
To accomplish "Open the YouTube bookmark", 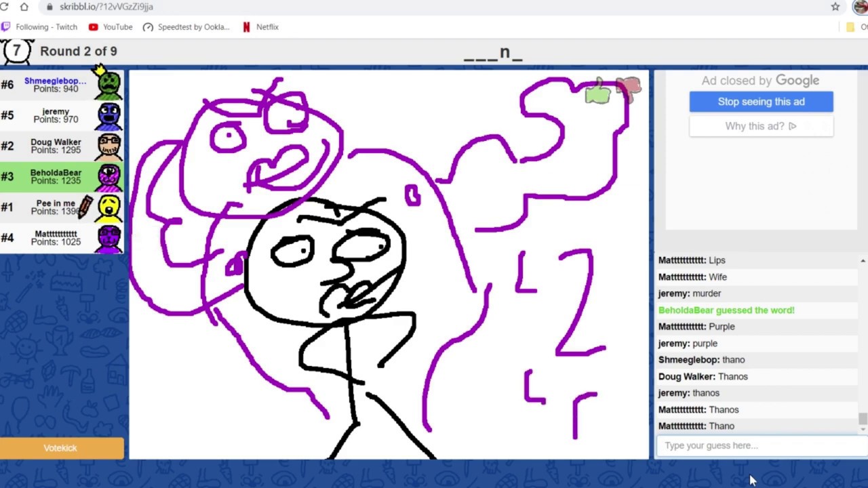I will pyautogui.click(x=111, y=27).
